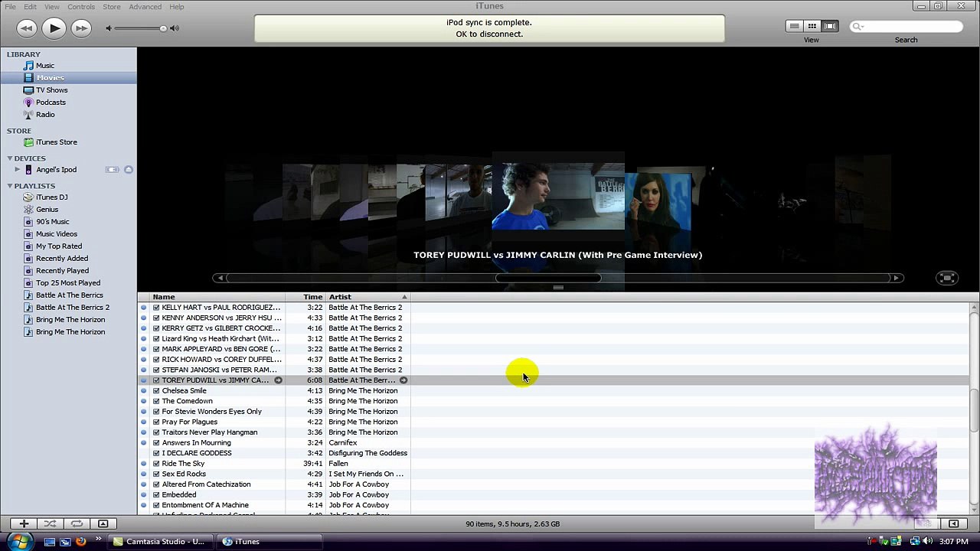Click the battery icon beside Angel's Ipod

112,170
